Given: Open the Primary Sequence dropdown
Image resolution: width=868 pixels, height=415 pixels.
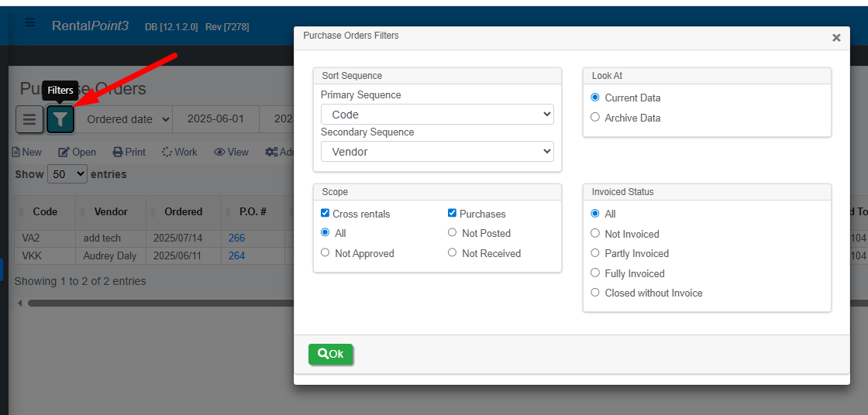Looking at the screenshot, I should click(437, 115).
